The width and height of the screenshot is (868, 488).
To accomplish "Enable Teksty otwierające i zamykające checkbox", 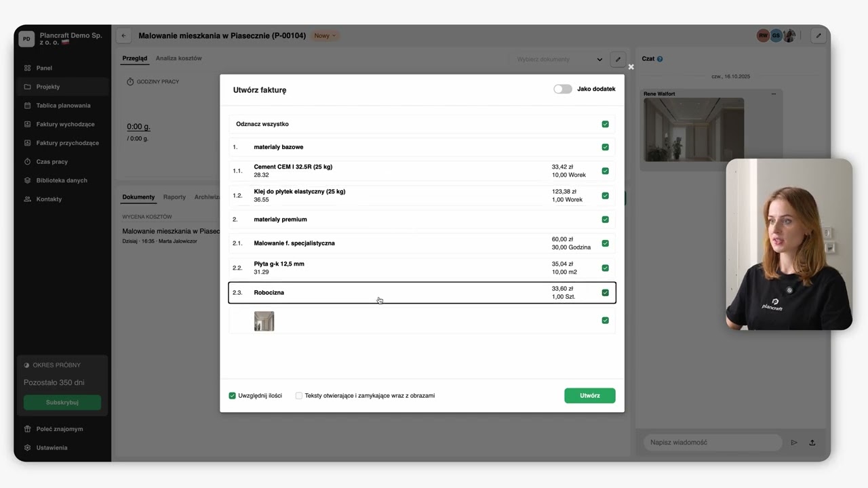I will tap(298, 396).
